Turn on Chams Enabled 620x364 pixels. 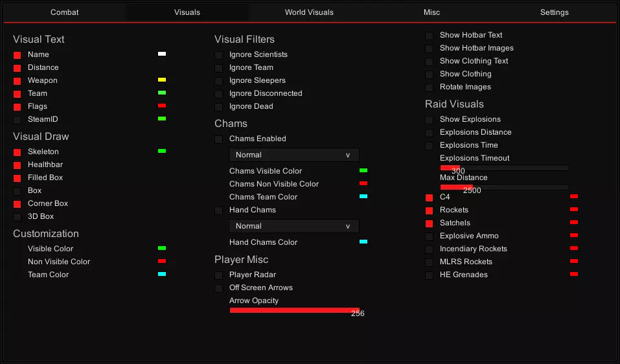(x=219, y=139)
